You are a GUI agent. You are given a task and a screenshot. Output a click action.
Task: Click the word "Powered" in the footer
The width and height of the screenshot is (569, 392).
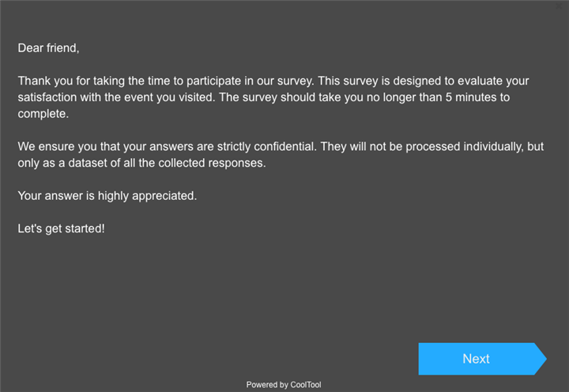point(262,385)
